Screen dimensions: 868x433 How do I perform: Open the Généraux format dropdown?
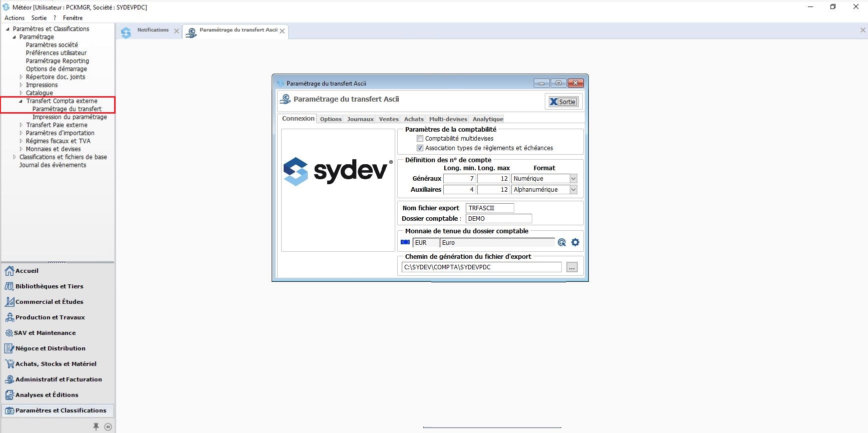pos(573,179)
